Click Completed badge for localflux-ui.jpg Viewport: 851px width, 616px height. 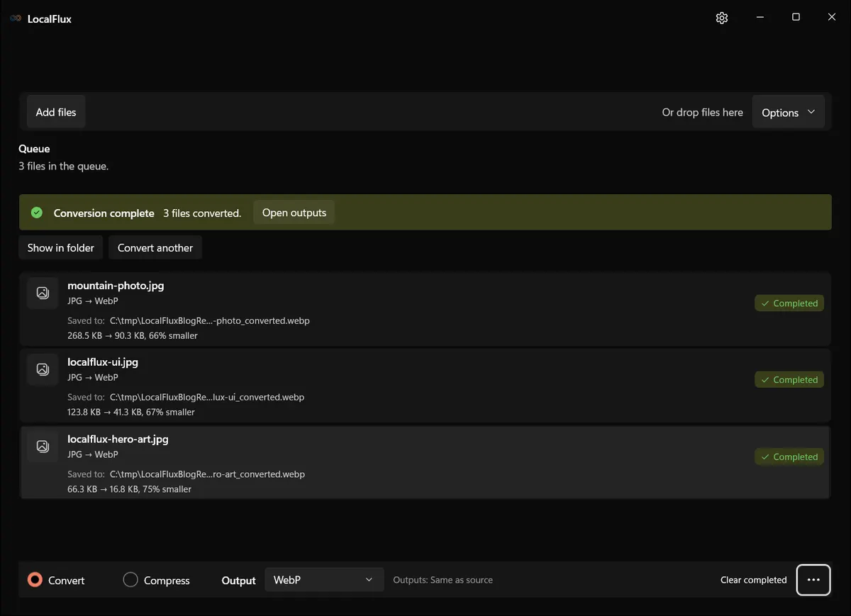[x=789, y=380]
